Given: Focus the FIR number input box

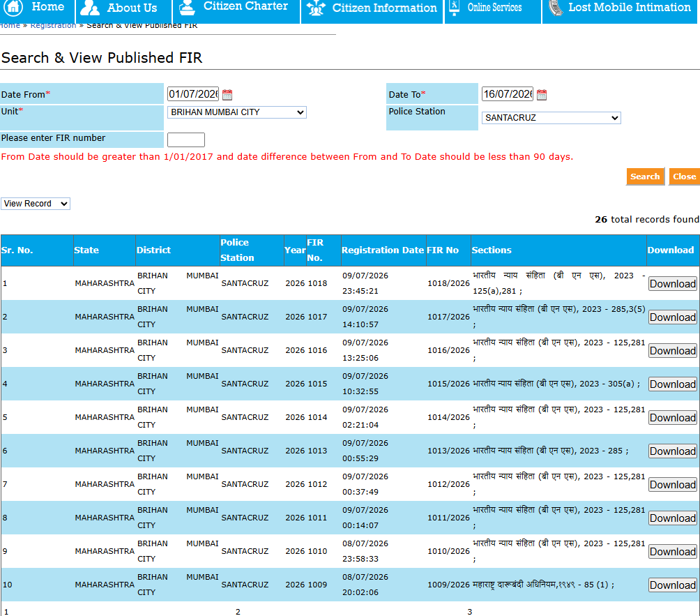Looking at the screenshot, I should [x=185, y=140].
